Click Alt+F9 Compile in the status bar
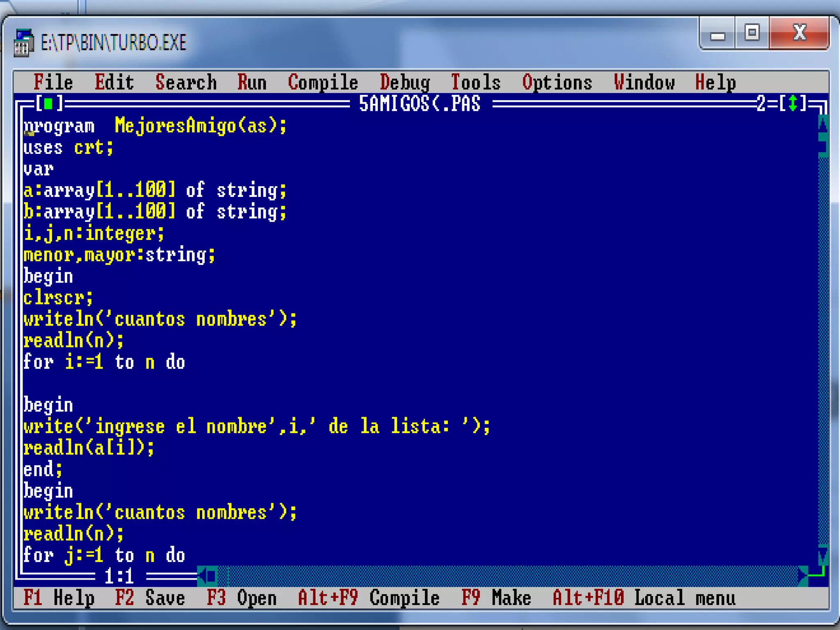The image size is (840, 630). pyautogui.click(x=368, y=598)
